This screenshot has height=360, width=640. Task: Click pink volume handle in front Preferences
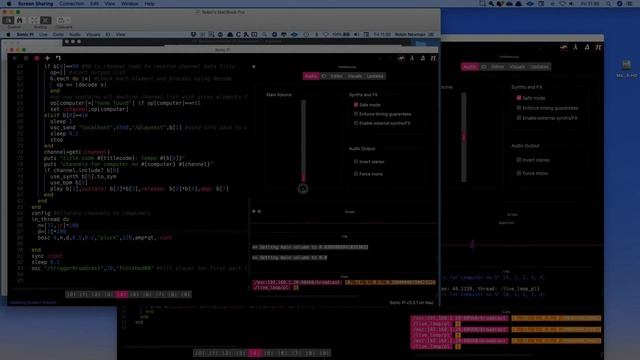(303, 177)
